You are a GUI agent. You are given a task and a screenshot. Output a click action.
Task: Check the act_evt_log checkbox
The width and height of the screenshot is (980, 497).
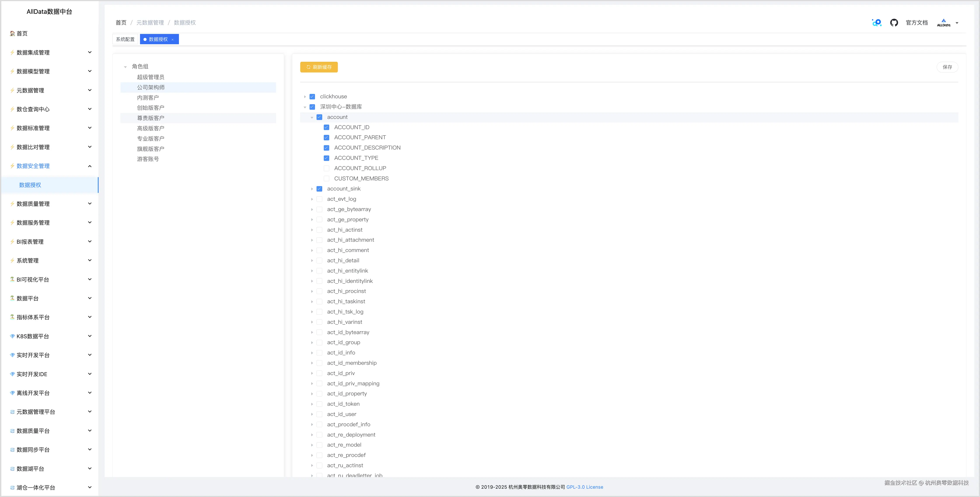click(x=320, y=199)
